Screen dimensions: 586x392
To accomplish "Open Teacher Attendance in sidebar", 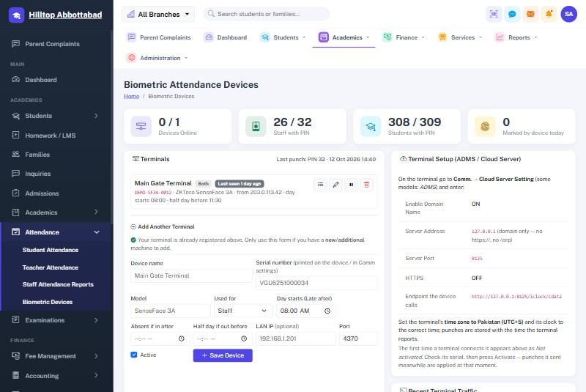I will 51,267.
